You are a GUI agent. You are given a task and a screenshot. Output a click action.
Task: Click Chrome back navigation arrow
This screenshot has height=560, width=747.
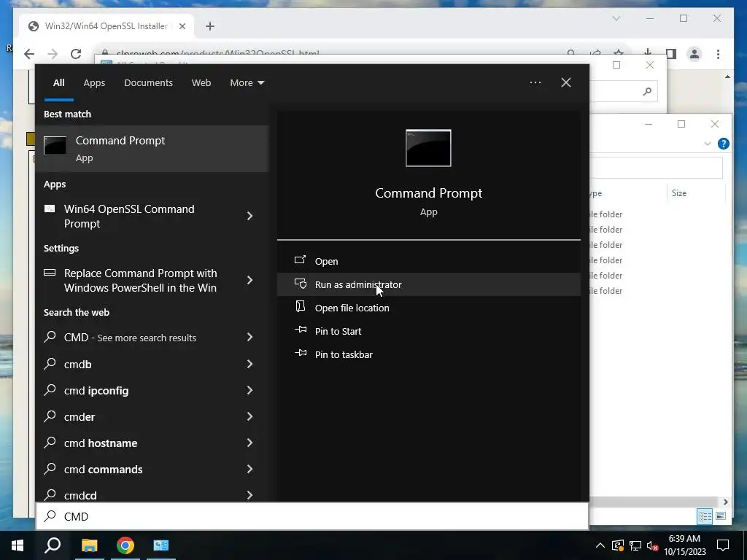tap(29, 54)
